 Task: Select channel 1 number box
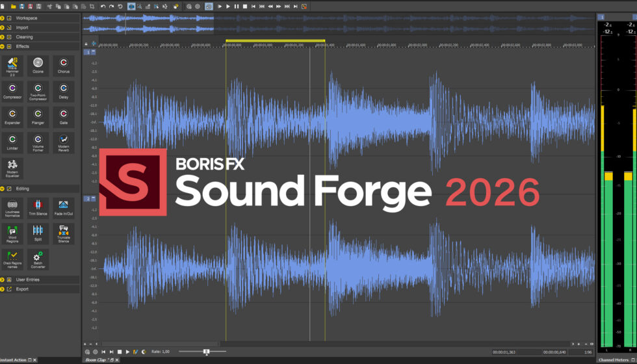coord(87,52)
